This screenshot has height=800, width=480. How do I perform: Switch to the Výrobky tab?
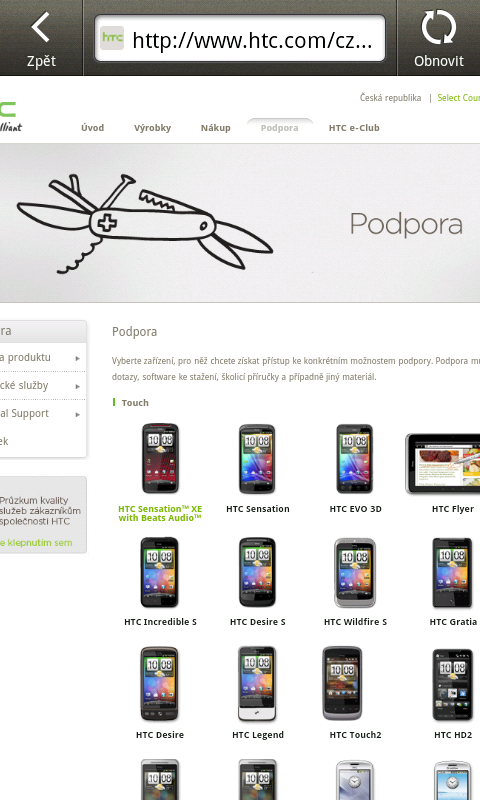point(153,128)
